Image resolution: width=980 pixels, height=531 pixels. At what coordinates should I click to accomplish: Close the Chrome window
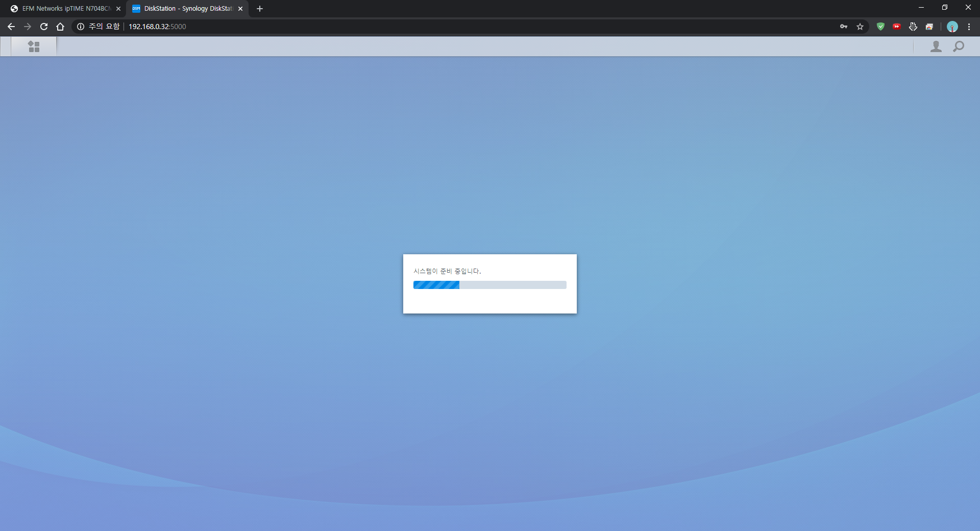point(968,8)
